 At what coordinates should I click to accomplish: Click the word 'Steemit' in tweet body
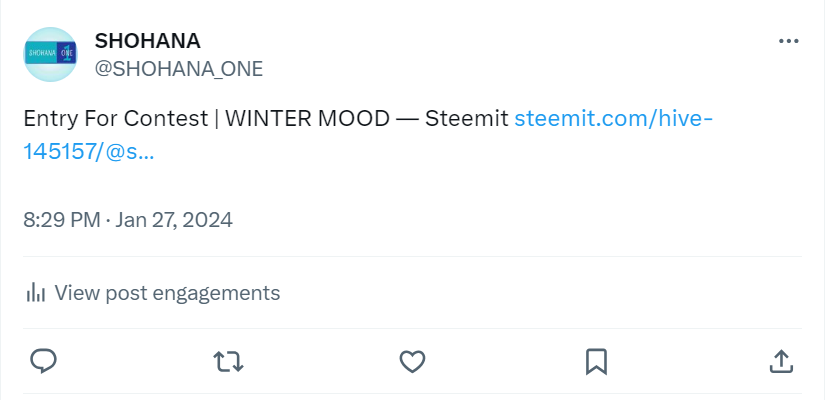click(x=467, y=119)
